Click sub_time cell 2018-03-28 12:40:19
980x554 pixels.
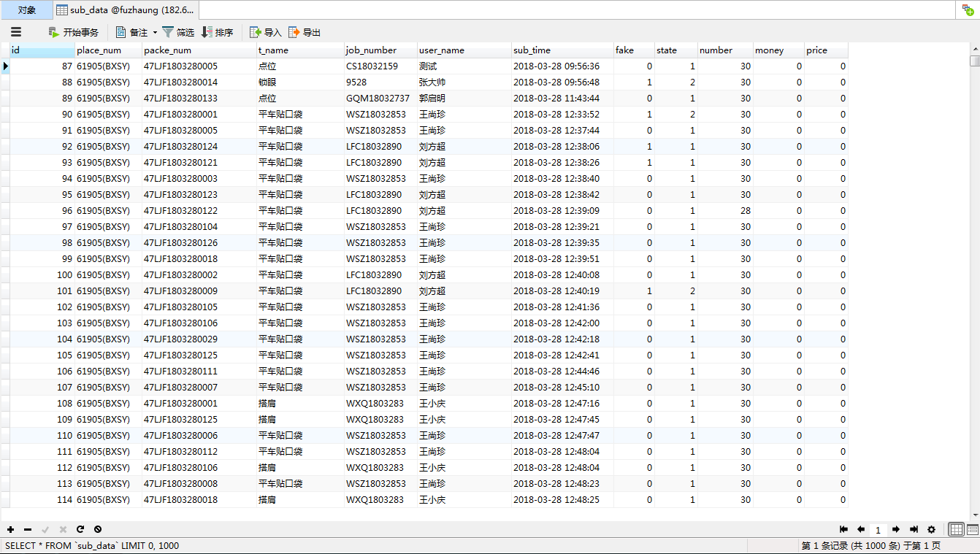pos(562,291)
